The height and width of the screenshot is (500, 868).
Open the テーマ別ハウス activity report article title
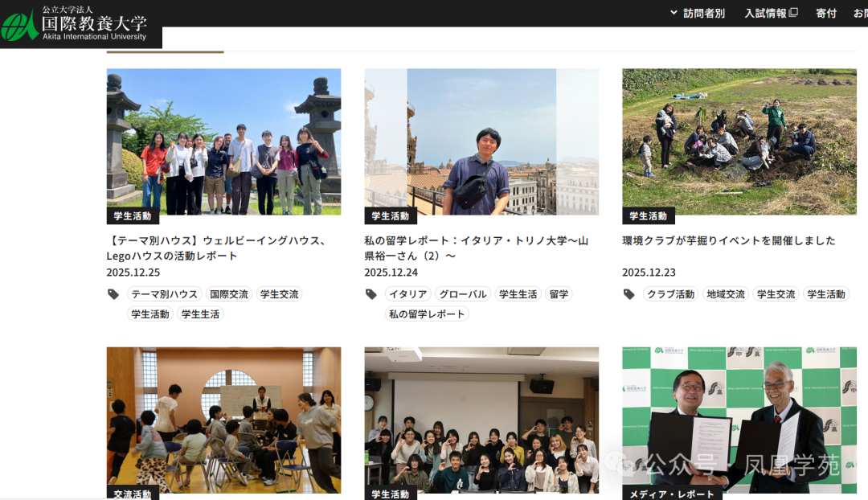point(217,248)
